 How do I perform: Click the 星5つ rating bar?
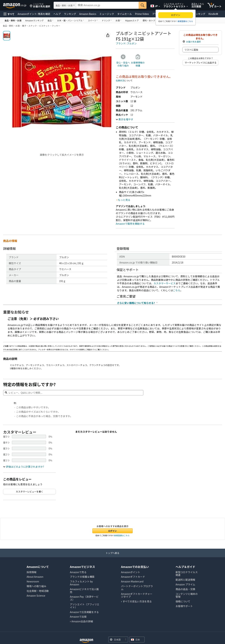pos(29,437)
